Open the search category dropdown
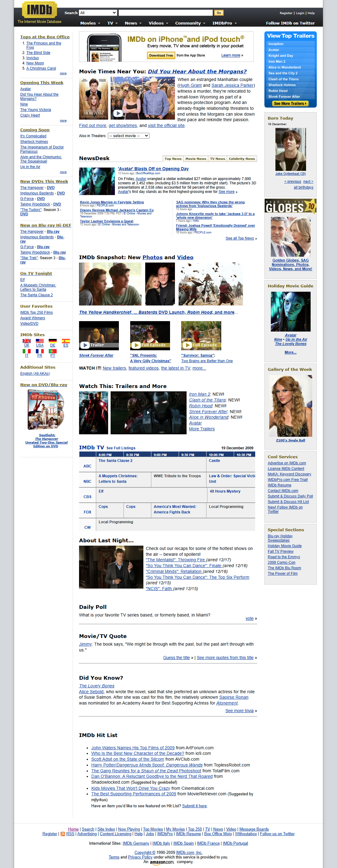 tap(98, 13)
